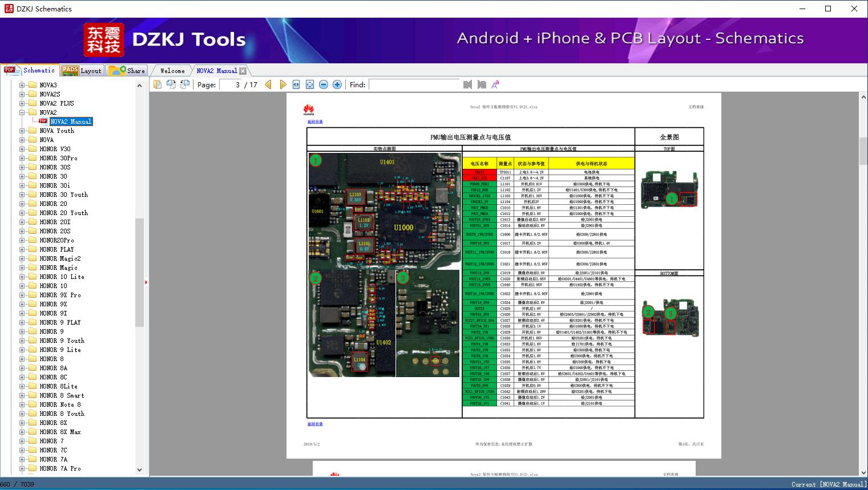868x490 pixels.
Task: Select the NOVA2 Manual tree item
Action: (x=71, y=122)
